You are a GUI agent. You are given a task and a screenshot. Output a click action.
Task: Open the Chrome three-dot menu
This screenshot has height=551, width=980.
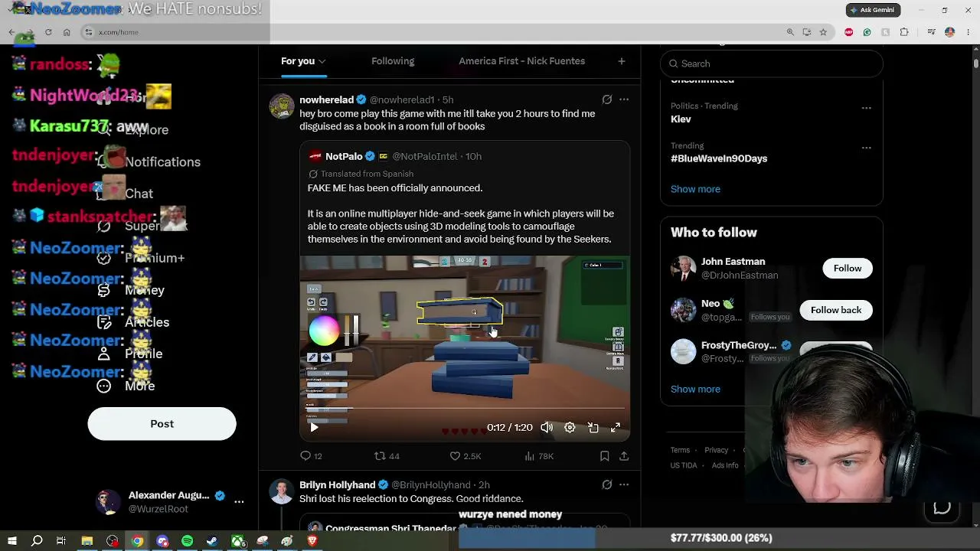tap(968, 32)
